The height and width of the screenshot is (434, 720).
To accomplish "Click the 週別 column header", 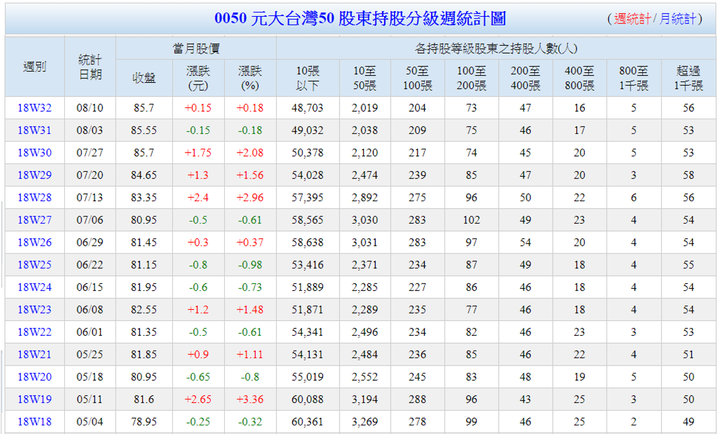I will pos(34,67).
